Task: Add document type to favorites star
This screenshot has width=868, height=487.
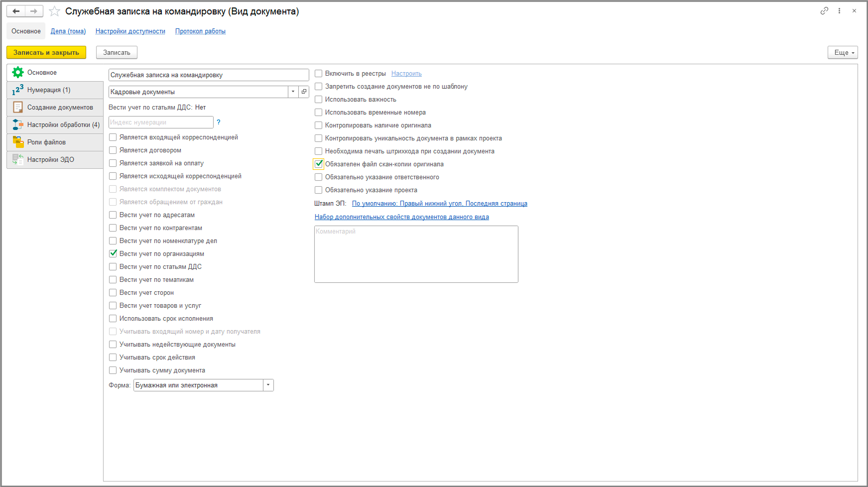Action: tap(55, 11)
